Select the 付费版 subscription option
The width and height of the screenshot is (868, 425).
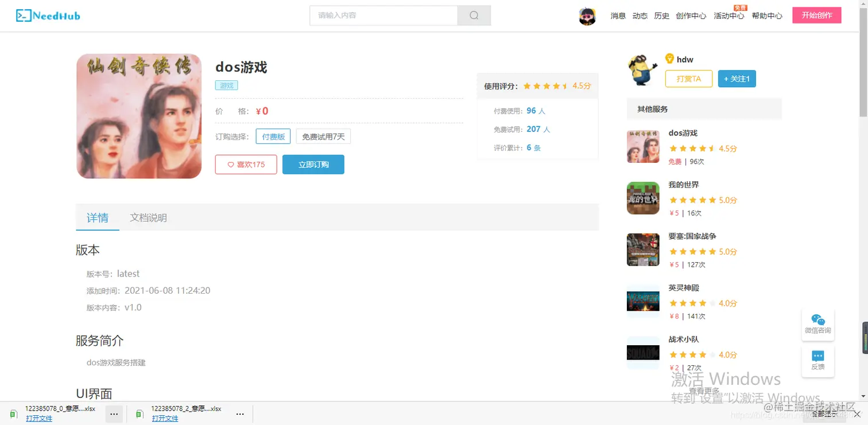click(273, 137)
